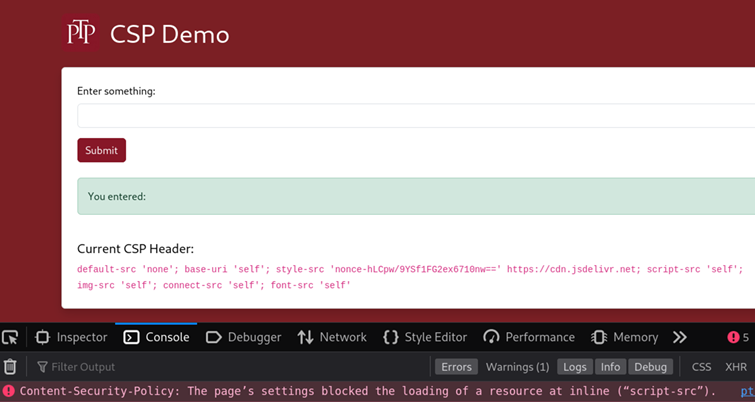Image resolution: width=755 pixels, height=402 pixels.
Task: Click the 'https://cdn.jsdelivr.net' text
Action: 571,269
